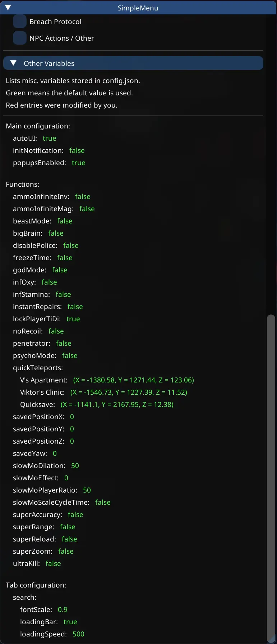277x644 pixels.
Task: Enable the infStamina option
Action: coord(63,294)
